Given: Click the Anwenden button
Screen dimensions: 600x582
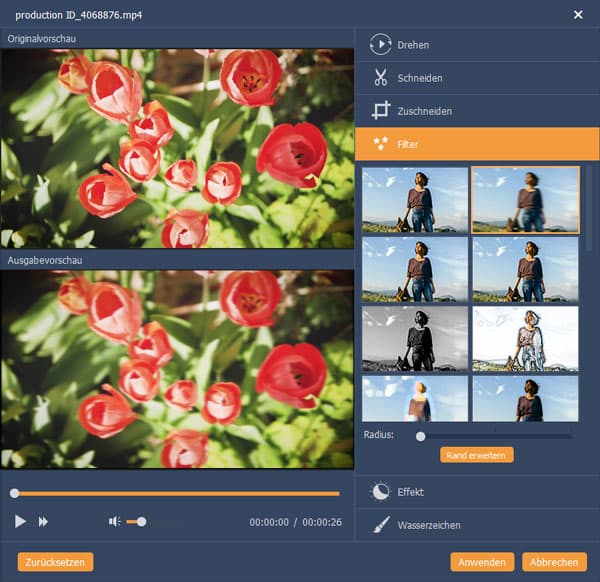Looking at the screenshot, I should [x=483, y=561].
